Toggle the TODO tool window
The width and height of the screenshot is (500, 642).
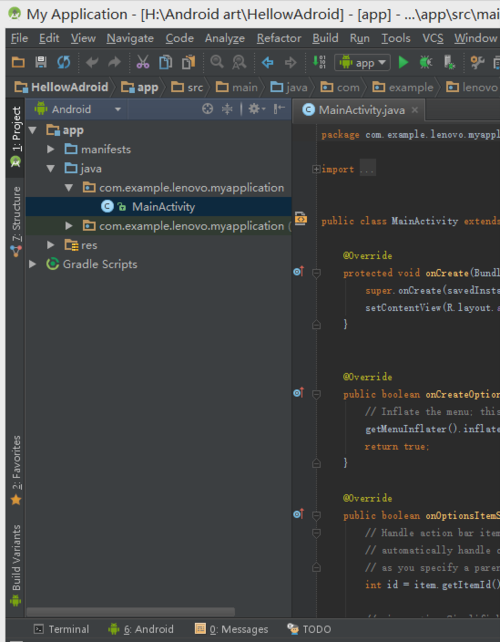click(309, 629)
